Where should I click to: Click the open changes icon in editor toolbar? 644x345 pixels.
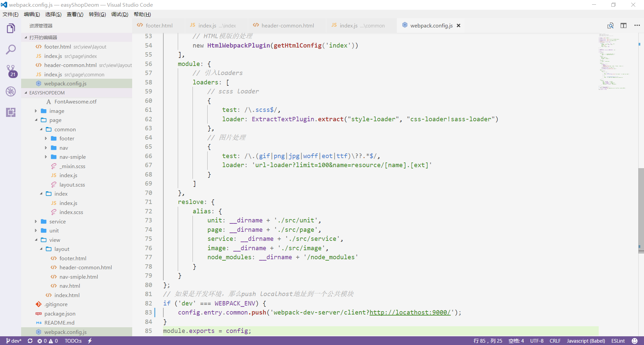[610, 25]
